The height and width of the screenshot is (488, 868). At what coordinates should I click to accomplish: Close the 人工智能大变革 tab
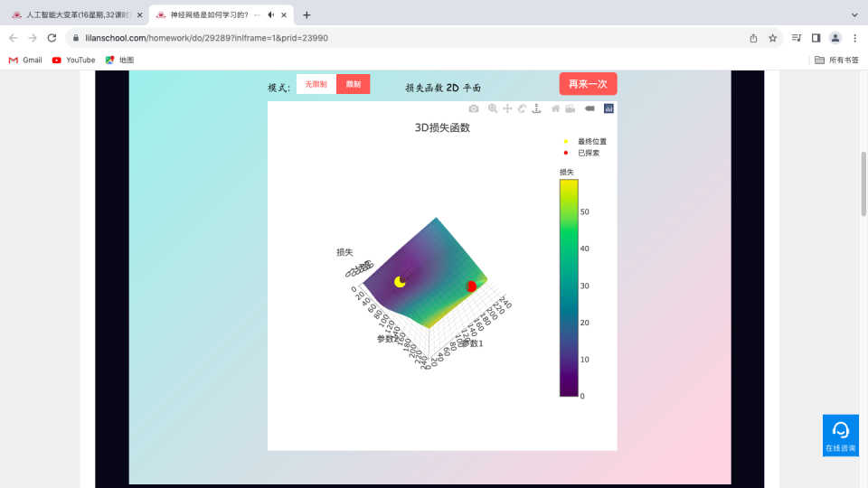[139, 15]
